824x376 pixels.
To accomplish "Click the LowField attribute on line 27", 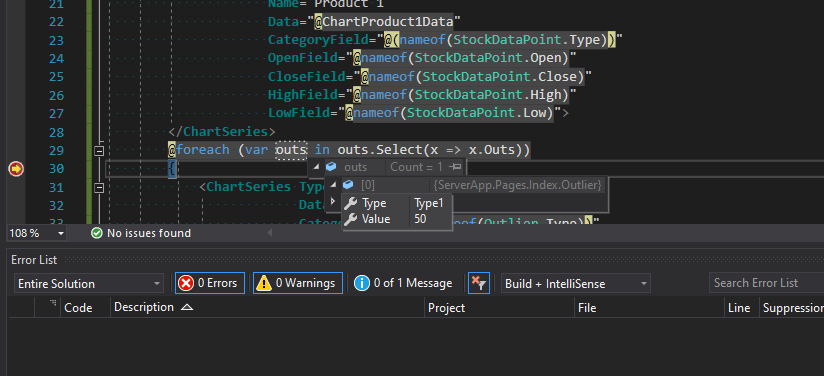I will click(299, 113).
